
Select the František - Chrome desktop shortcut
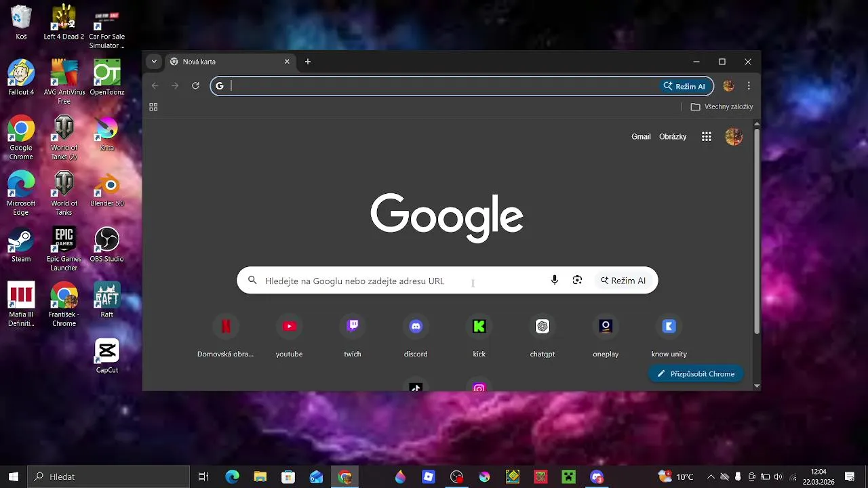pos(64,304)
